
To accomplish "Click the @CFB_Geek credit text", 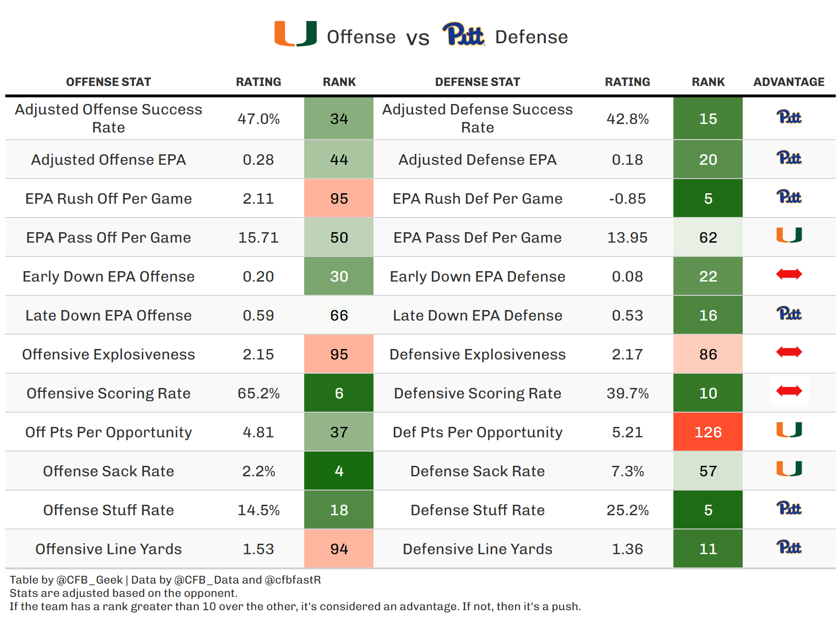I will coord(89,580).
